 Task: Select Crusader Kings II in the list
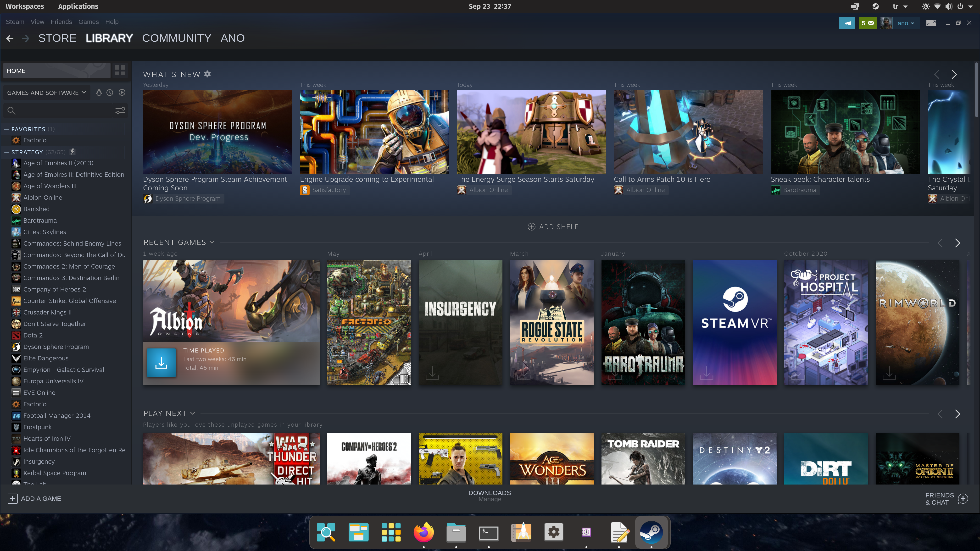pos(47,312)
